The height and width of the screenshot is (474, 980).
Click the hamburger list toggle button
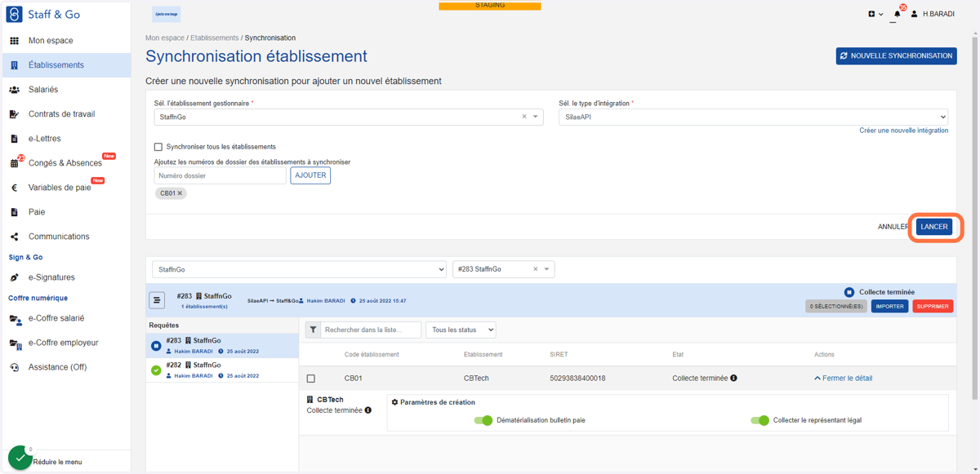coord(157,300)
